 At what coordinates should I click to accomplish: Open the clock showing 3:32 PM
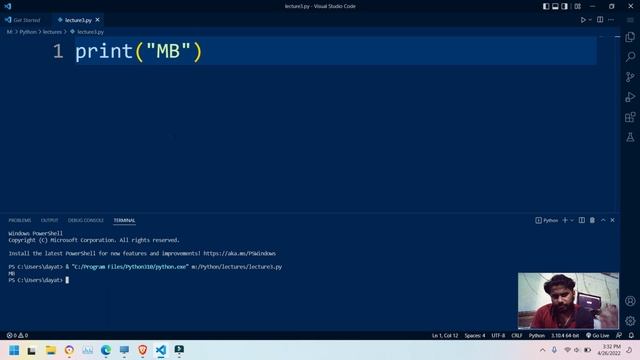pyautogui.click(x=609, y=350)
